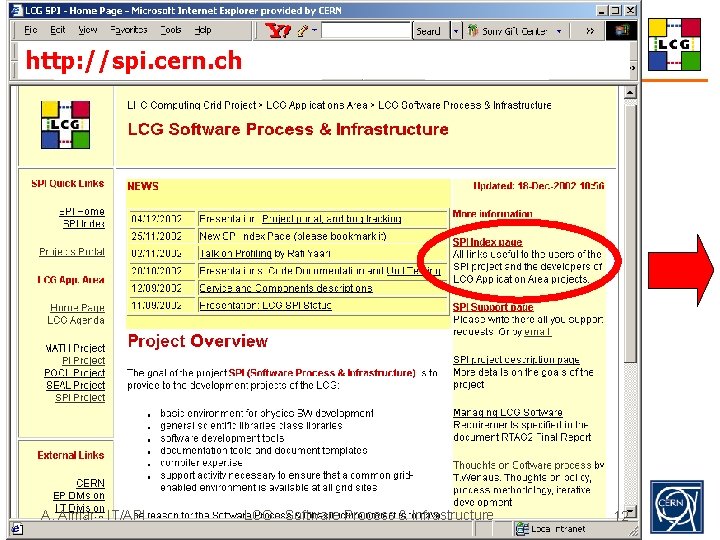The image size is (720, 540).
Task: Click the Local intranet zone icon
Action: [x=522, y=529]
